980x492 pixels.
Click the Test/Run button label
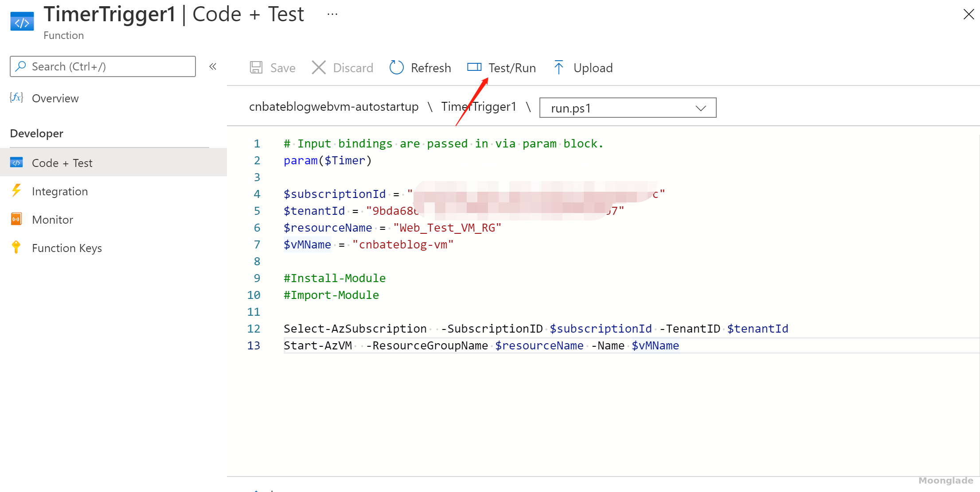point(512,68)
